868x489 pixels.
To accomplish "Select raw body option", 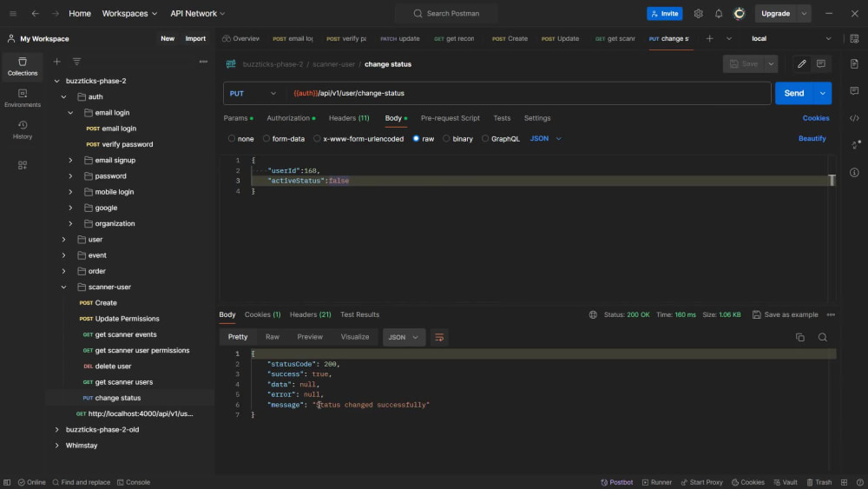I will pos(416,138).
